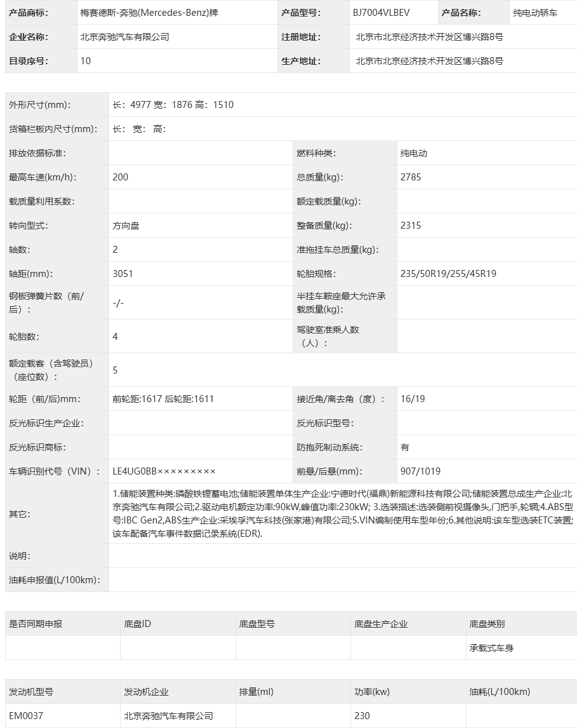Select the catalog number 10
This screenshot has height=728, width=577.
point(86,61)
